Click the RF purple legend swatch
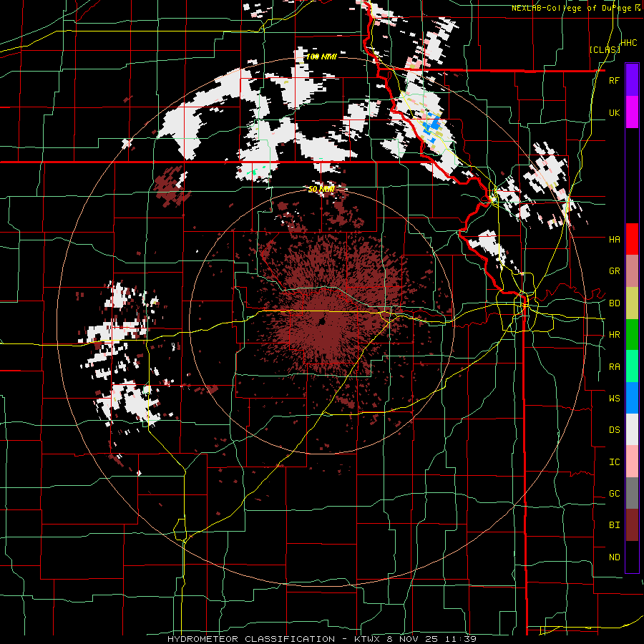Image resolution: width=644 pixels, height=644 pixels. coord(632,80)
